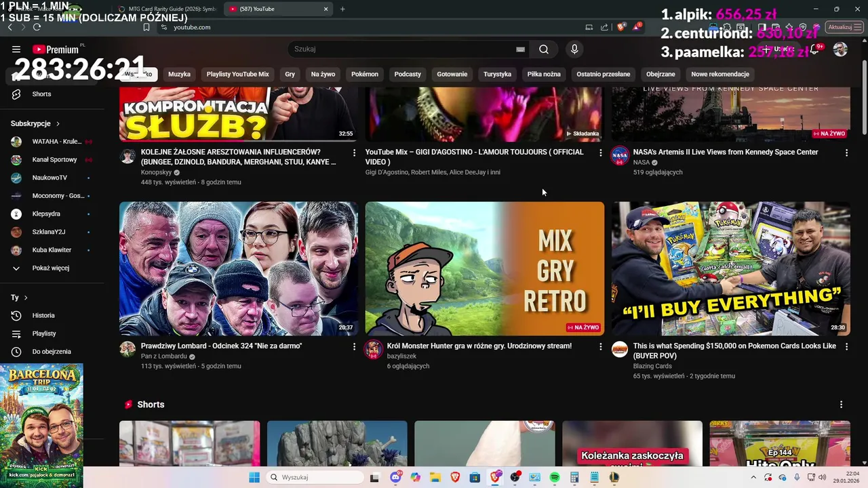Image resolution: width=868 pixels, height=488 pixels.
Task: Expand Pokaż więcej subscriptions list
Action: [52, 268]
